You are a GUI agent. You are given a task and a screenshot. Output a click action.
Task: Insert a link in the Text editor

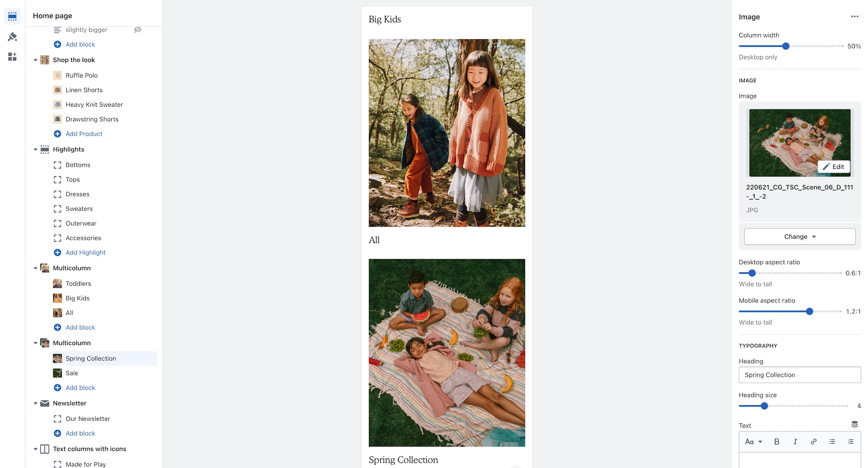click(x=813, y=442)
